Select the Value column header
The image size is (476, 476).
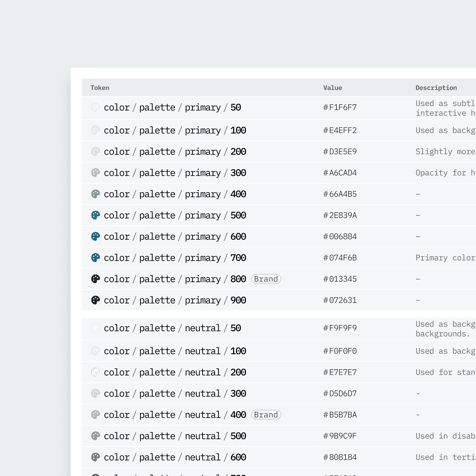(x=332, y=88)
